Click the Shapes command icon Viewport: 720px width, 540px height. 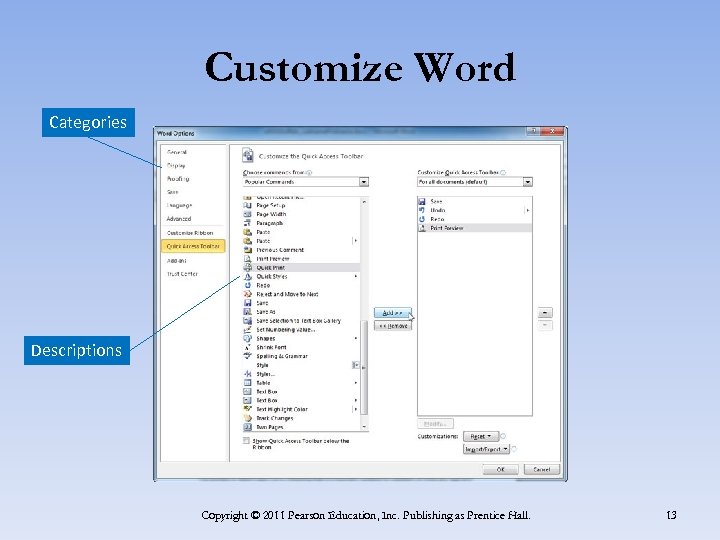coord(248,338)
